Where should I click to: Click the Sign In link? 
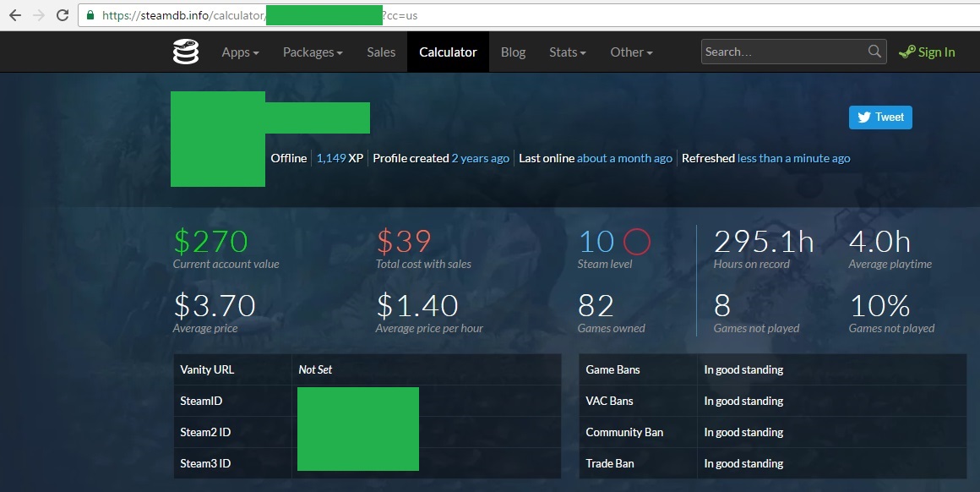point(928,52)
